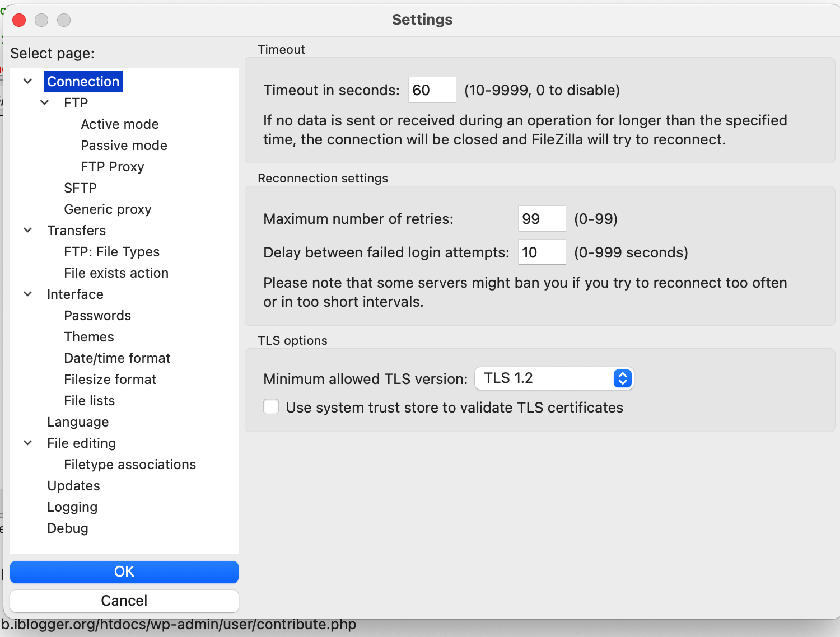Open Filetype associations page
Viewport: 840px width, 637px height.
click(130, 465)
